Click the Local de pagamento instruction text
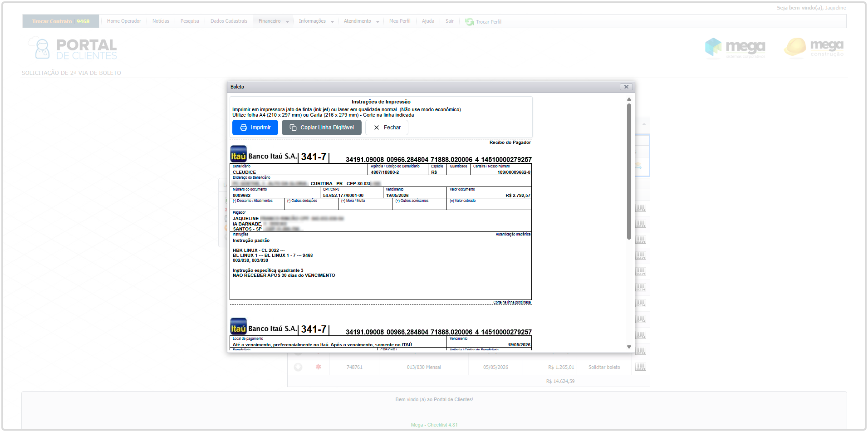The width and height of the screenshot is (868, 432). (322, 345)
